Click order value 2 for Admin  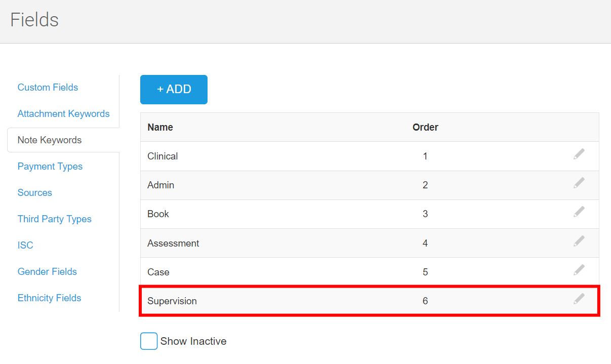click(x=425, y=185)
